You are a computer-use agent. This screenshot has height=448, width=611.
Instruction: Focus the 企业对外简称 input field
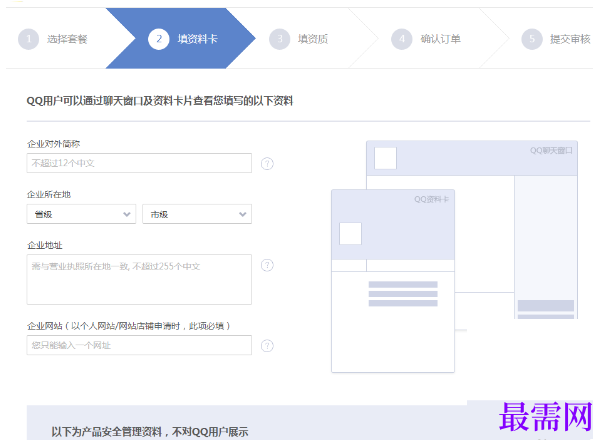pyautogui.click(x=139, y=163)
